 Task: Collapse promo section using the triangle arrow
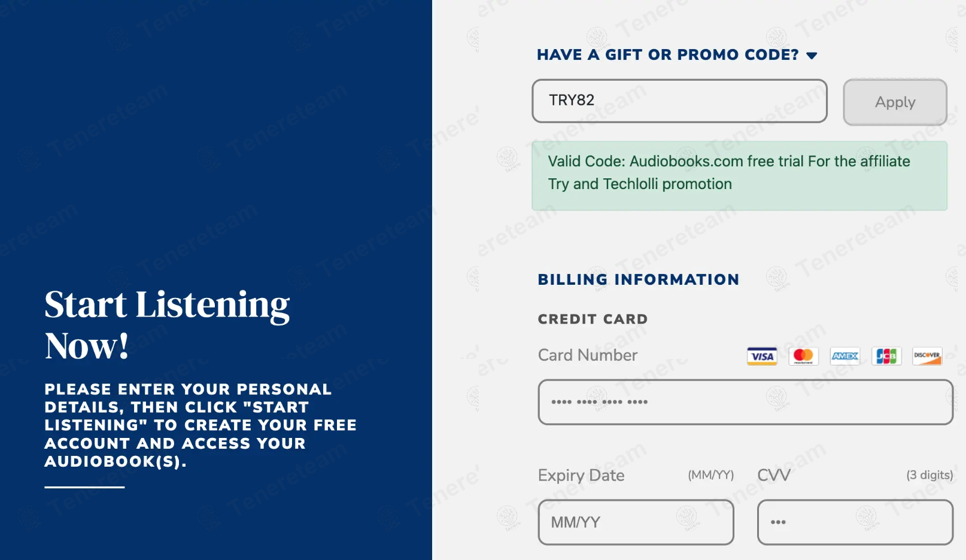tap(812, 56)
